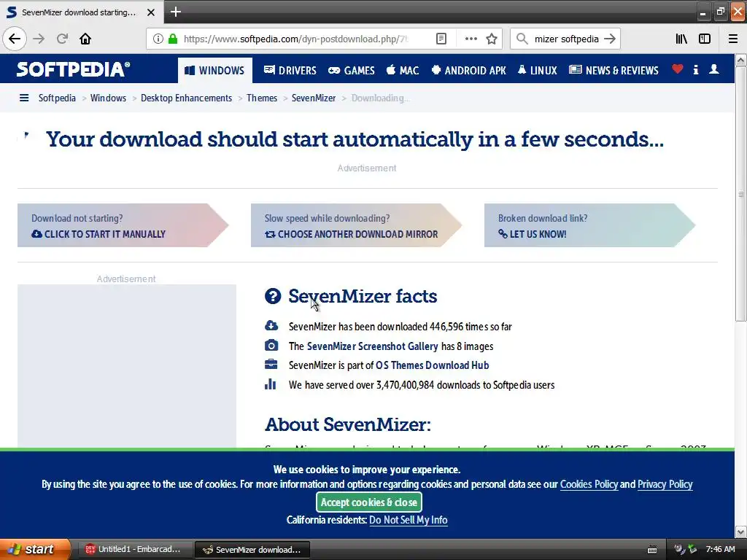Go to Desktop Enhancements breadcrumb

pos(186,98)
